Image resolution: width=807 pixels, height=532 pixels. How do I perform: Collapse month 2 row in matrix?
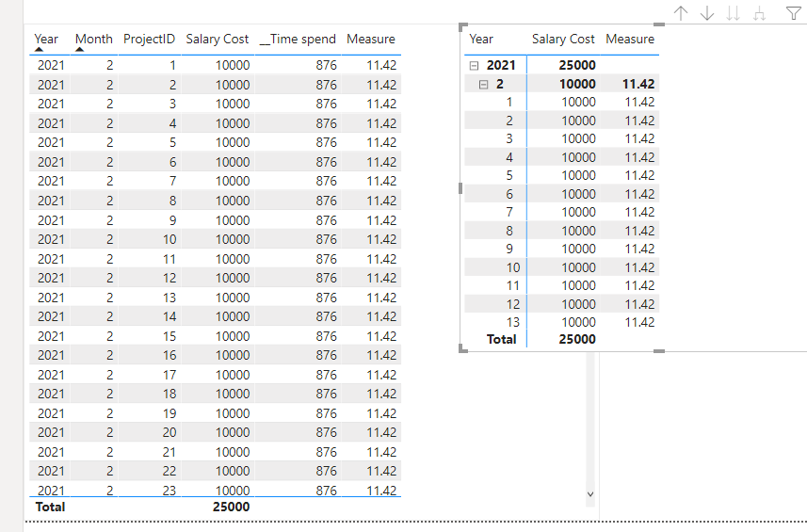click(x=483, y=85)
